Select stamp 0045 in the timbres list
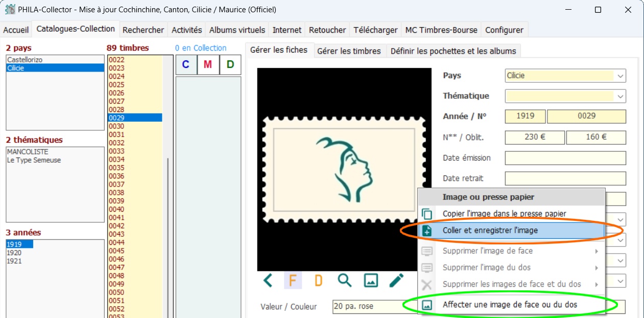This screenshot has width=644, height=318. click(135, 251)
